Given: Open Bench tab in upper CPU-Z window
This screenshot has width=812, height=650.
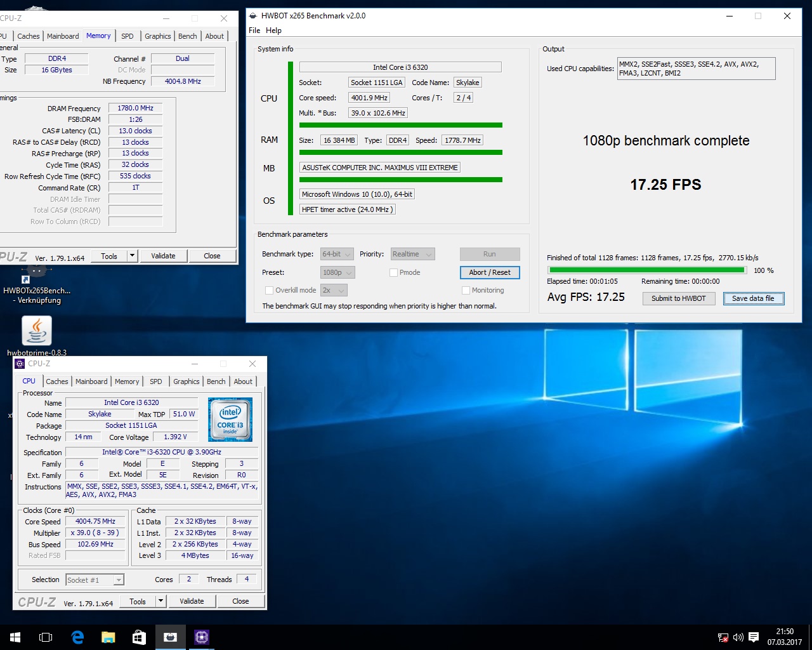Looking at the screenshot, I should 188,36.
